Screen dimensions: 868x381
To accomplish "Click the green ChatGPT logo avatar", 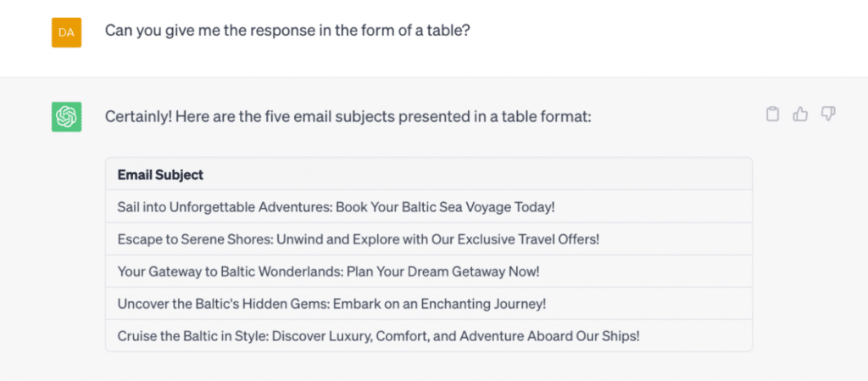I will (66, 116).
